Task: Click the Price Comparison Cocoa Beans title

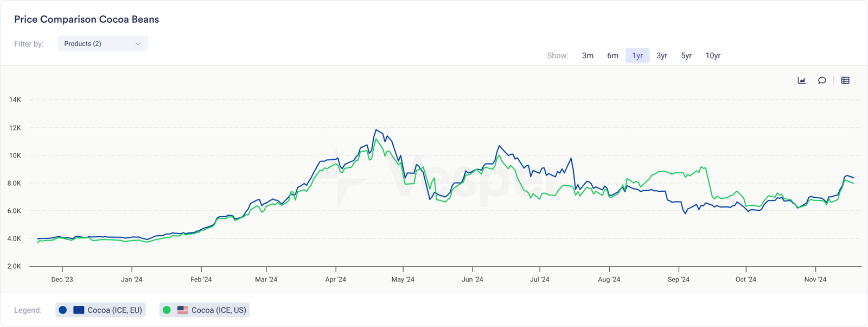Action: [86, 20]
